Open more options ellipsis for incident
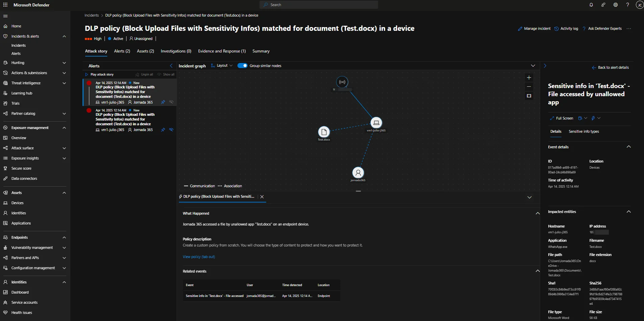The image size is (644, 321). [629, 28]
